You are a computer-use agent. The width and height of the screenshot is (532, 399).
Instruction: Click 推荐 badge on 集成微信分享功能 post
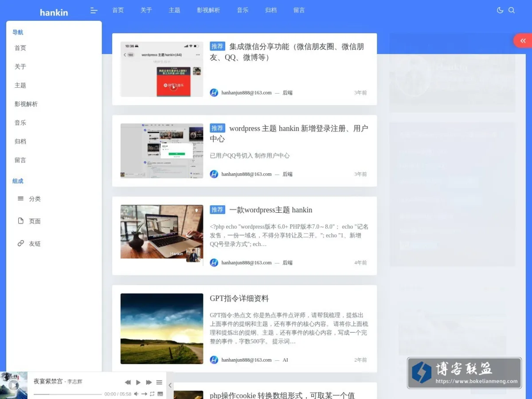coord(217,46)
